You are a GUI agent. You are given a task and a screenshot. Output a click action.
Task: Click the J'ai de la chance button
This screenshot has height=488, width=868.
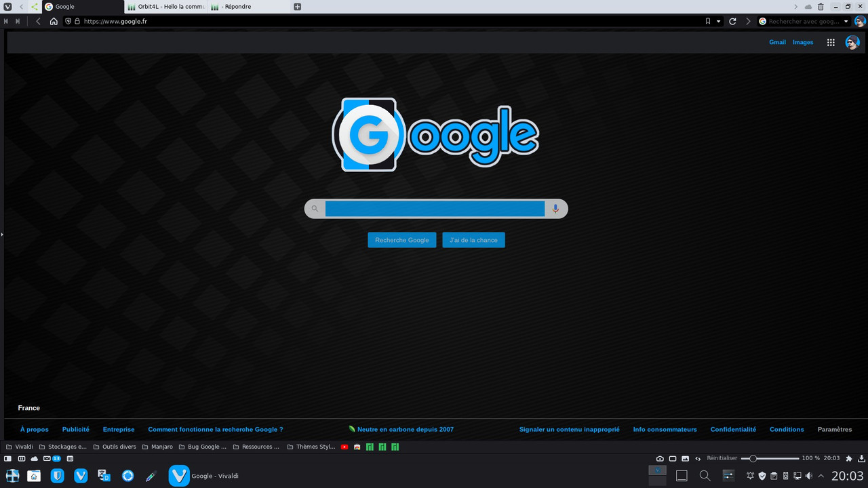click(x=473, y=240)
